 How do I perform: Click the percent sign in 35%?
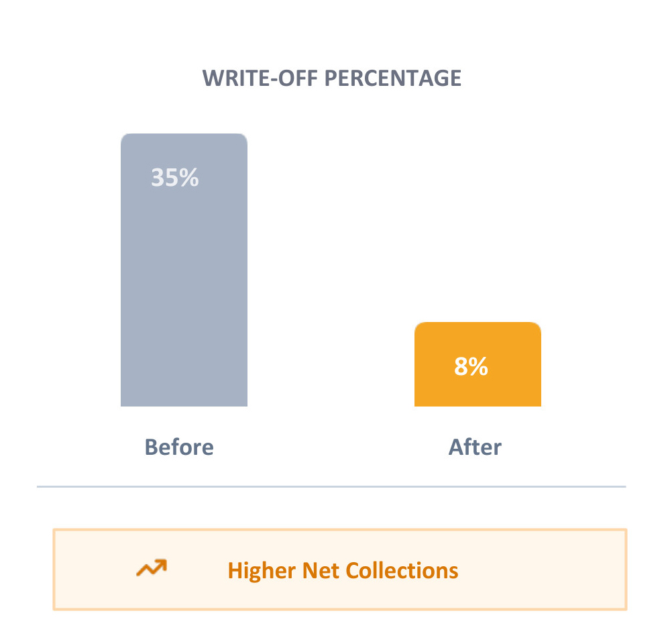(x=190, y=177)
